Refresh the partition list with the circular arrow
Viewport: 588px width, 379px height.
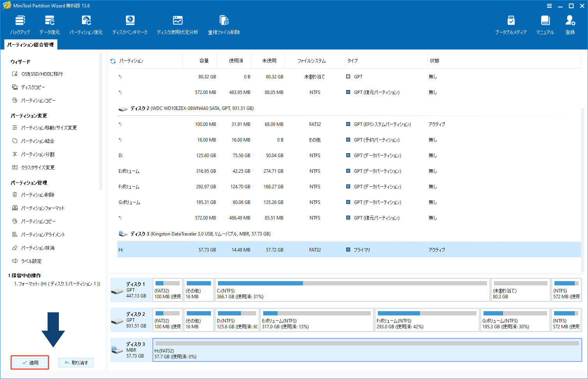coord(113,61)
